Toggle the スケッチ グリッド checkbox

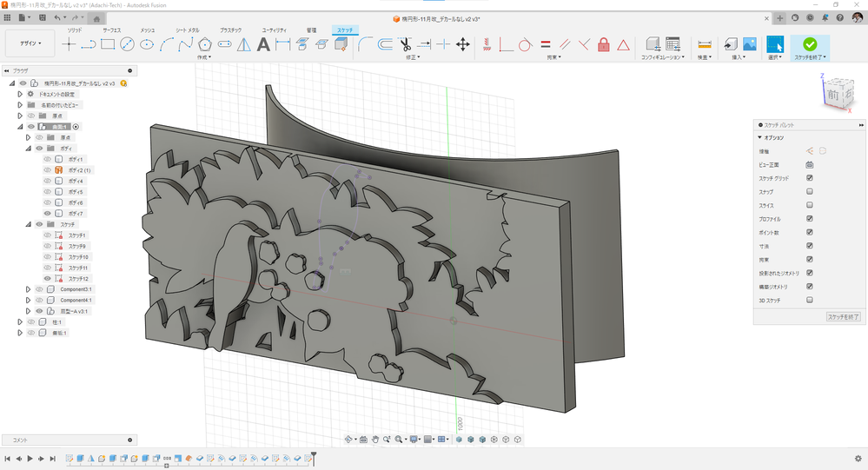[809, 178]
